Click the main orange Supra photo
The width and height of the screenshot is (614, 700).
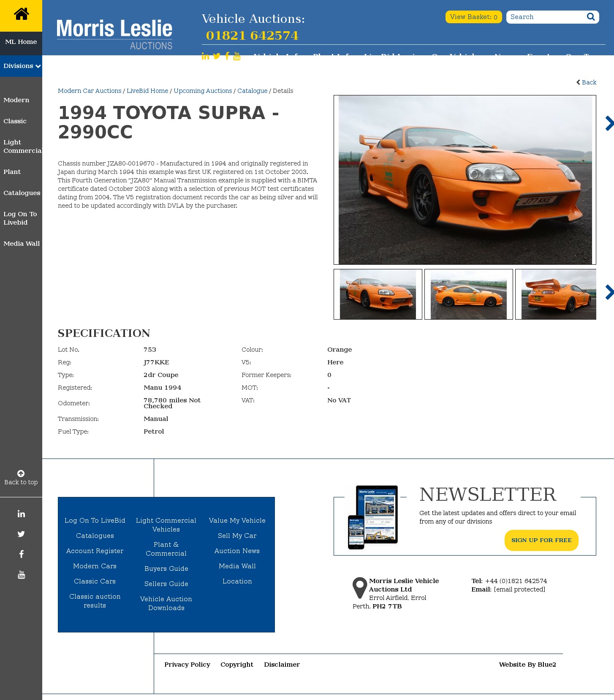pyautogui.click(x=465, y=180)
